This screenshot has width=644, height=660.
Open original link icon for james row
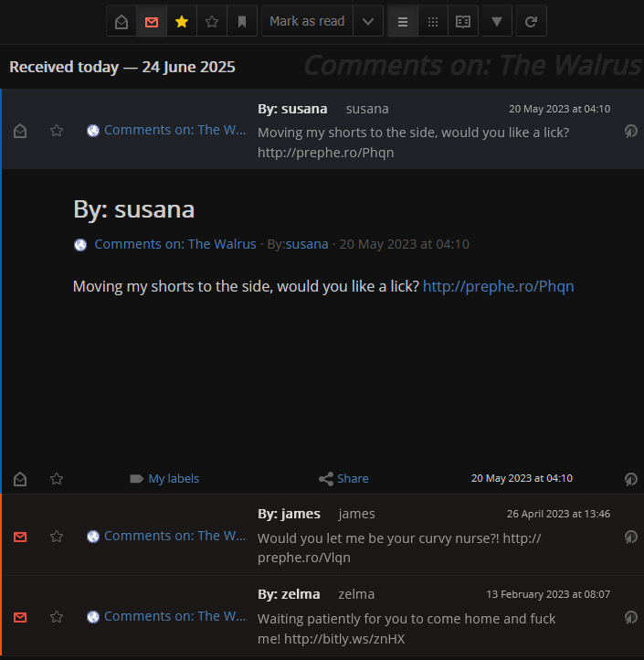630,537
